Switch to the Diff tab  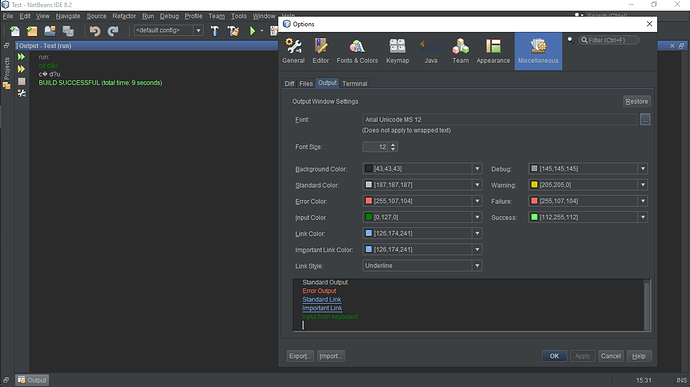coord(289,84)
